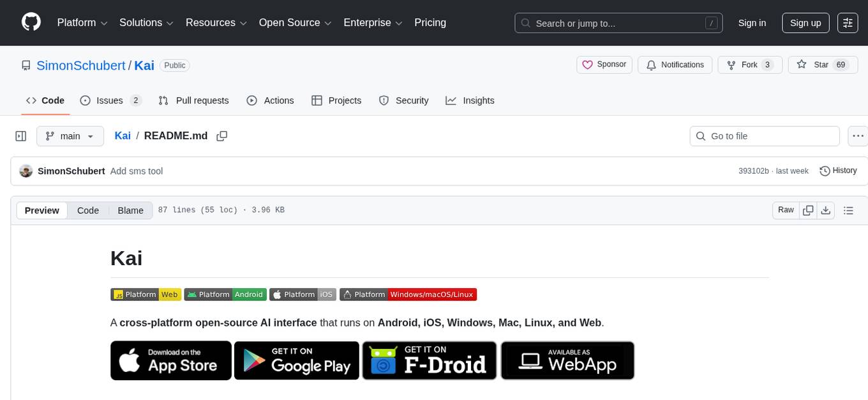This screenshot has width=868, height=400.
Task: Switch to Code view
Action: (x=88, y=210)
